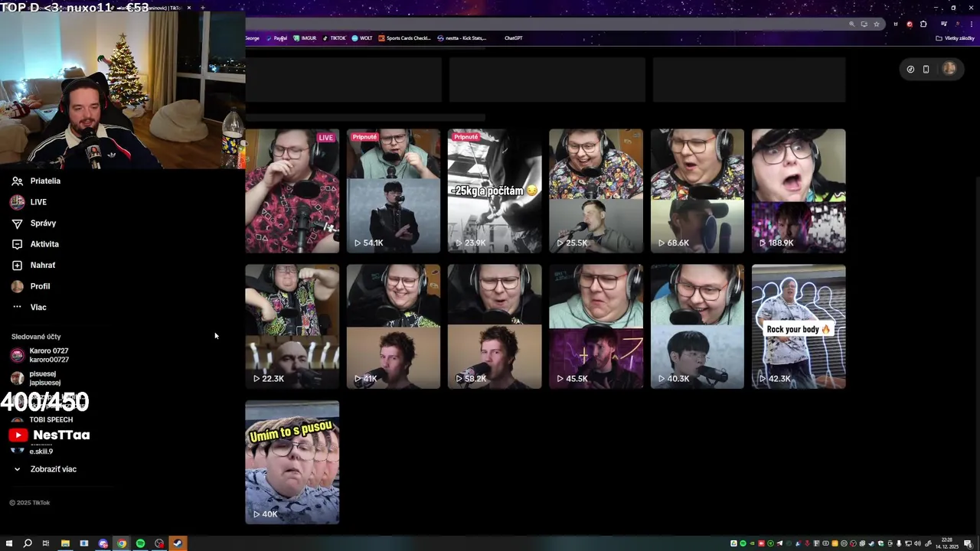980x551 pixels.
Task: Open Spotify from the taskbar
Action: tap(140, 543)
